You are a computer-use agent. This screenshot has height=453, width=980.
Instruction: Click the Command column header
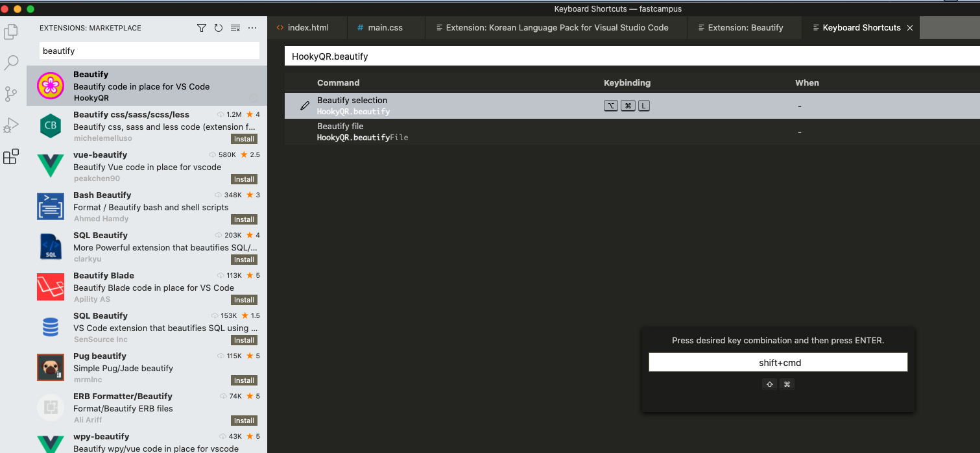point(338,82)
